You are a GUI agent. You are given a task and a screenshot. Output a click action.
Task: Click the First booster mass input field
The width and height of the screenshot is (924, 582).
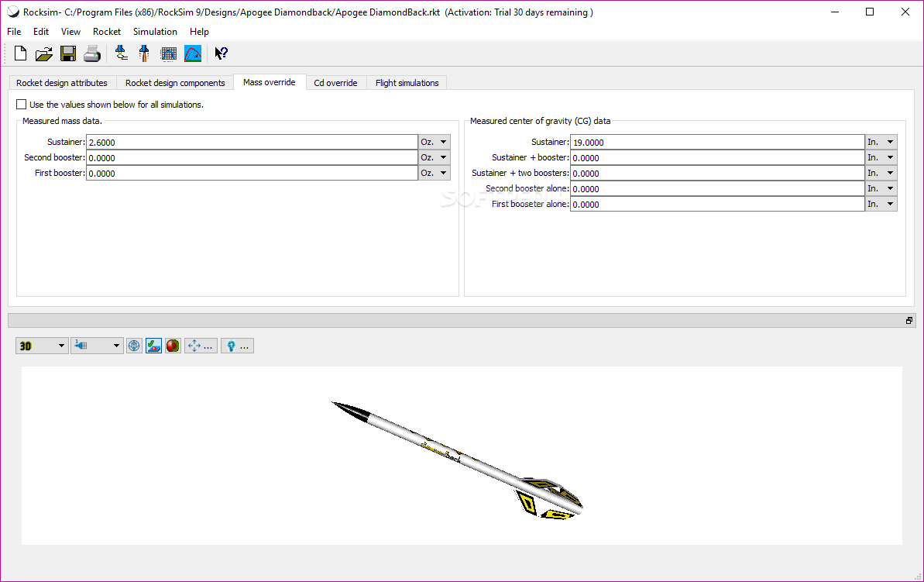coord(252,173)
